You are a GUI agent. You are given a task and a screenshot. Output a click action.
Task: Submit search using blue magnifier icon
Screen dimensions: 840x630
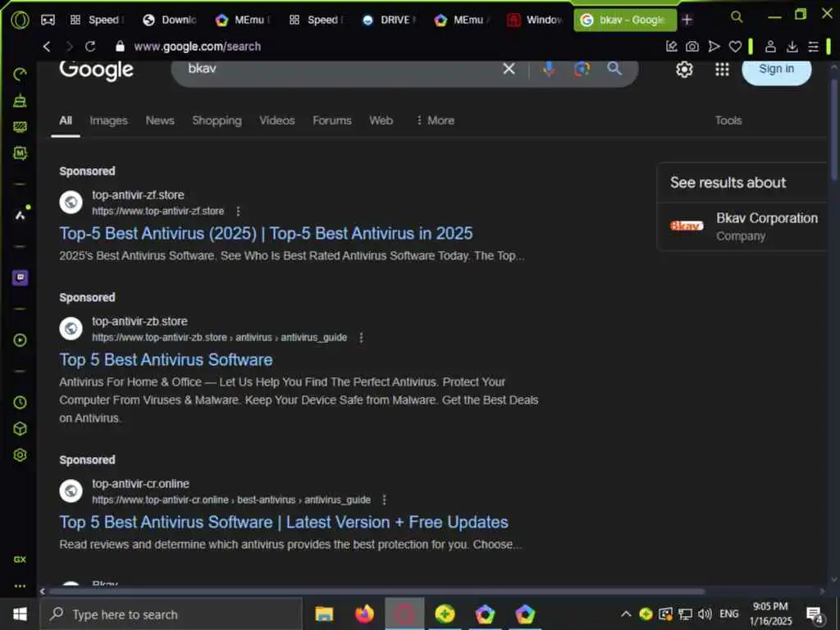click(614, 69)
